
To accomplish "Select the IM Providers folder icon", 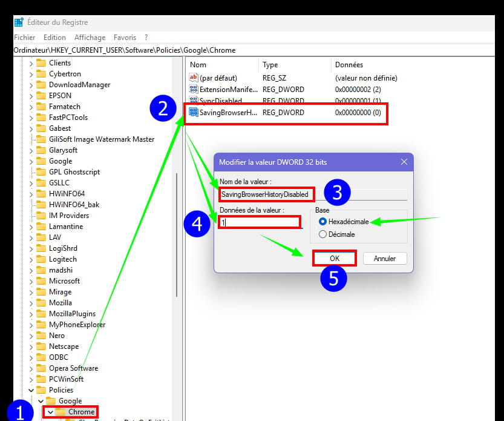I will point(41,215).
